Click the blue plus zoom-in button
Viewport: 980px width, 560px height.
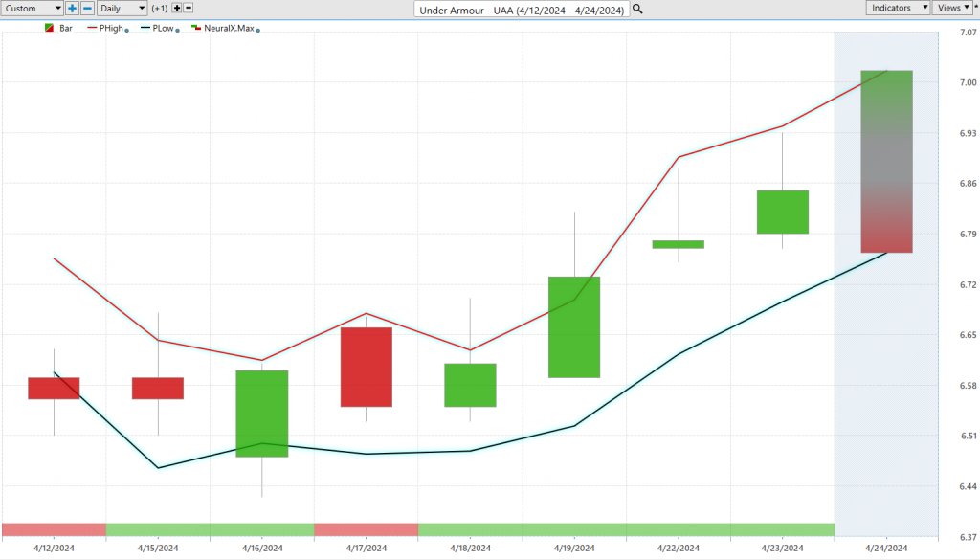72,8
